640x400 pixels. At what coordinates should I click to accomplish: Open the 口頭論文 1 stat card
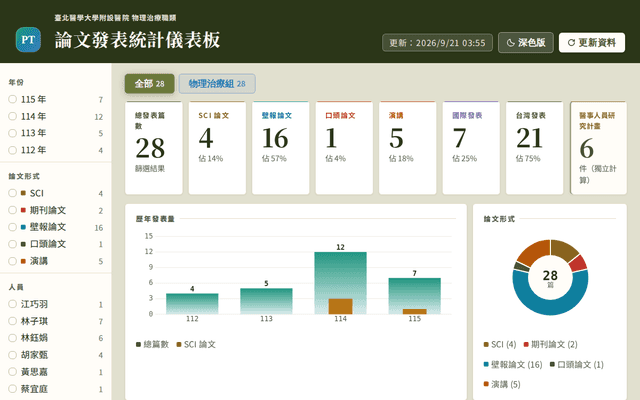344,148
